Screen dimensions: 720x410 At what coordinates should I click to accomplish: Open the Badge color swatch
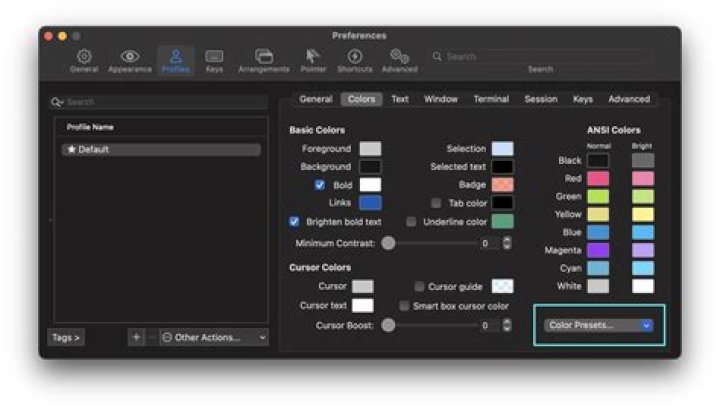click(502, 185)
